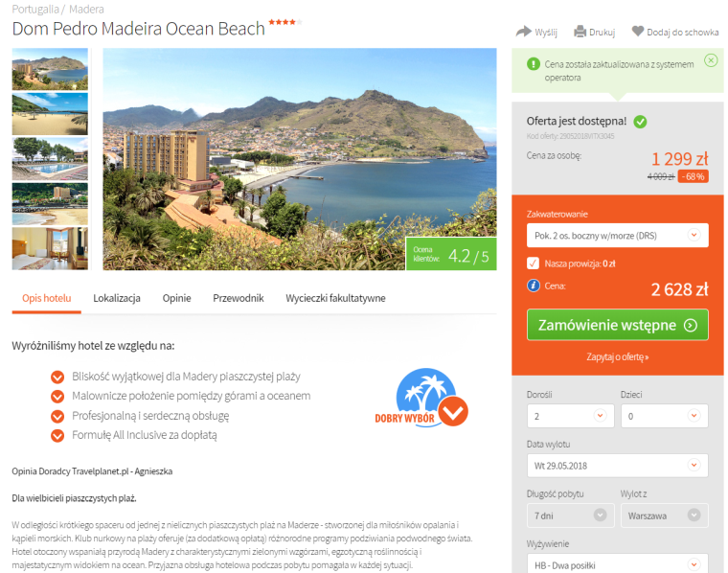Switch to the Lokalizacja tab
The image size is (728, 573).
117,298
